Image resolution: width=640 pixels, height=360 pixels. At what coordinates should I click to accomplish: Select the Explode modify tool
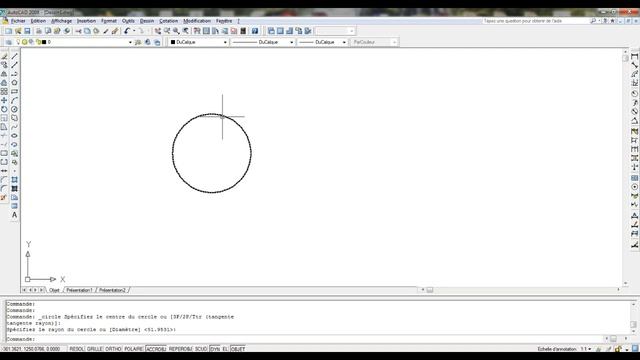(4, 198)
